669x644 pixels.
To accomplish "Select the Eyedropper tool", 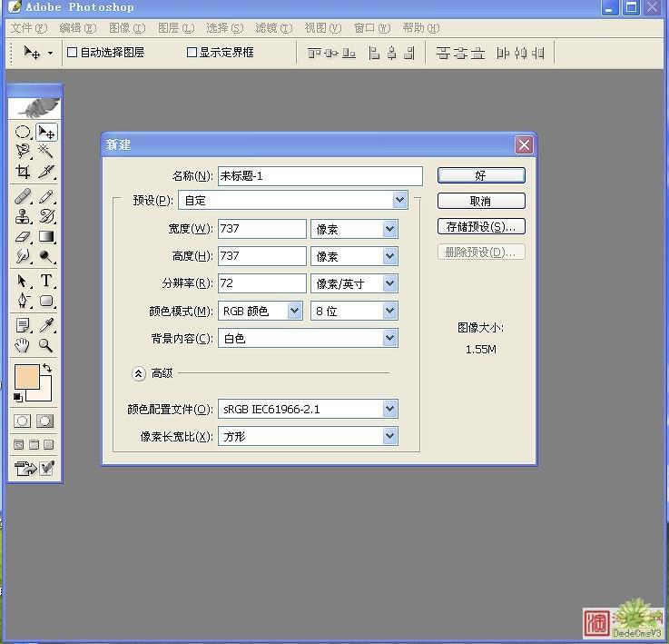I will point(46,325).
